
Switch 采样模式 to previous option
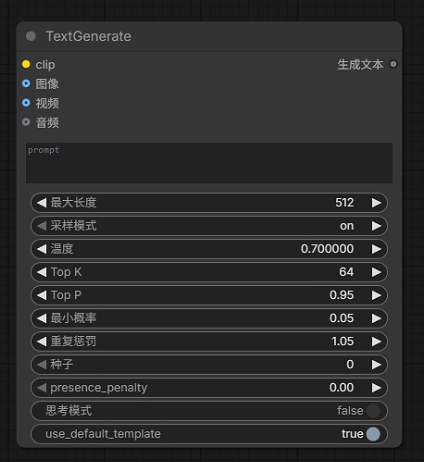pos(42,226)
